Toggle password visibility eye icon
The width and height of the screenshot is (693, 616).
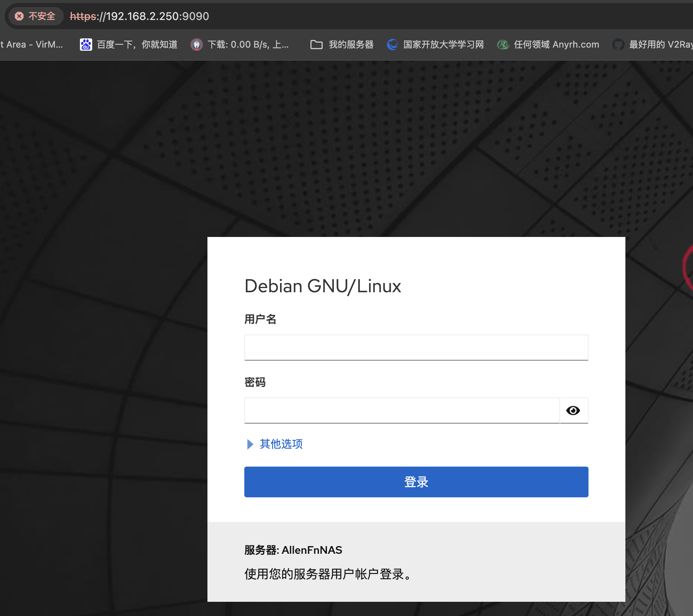[x=573, y=411]
